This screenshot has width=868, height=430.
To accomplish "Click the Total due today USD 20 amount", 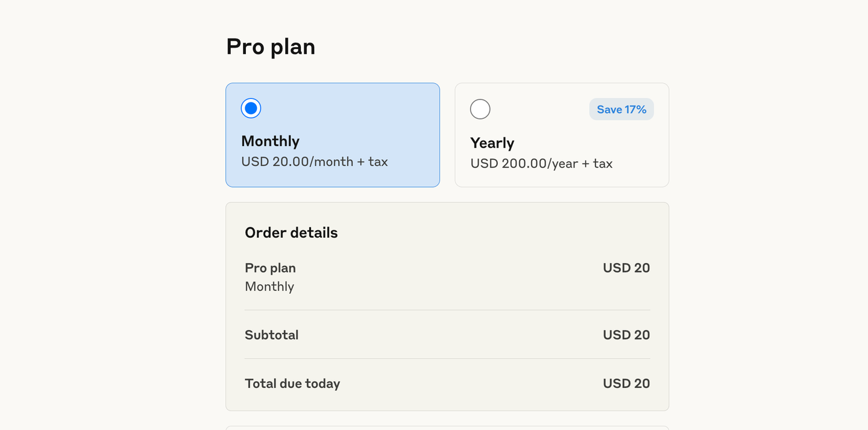I will pyautogui.click(x=626, y=384).
